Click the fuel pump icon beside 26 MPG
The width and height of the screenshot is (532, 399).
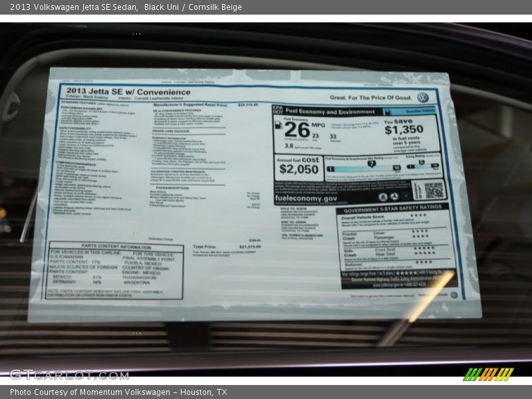pyautogui.click(x=278, y=125)
